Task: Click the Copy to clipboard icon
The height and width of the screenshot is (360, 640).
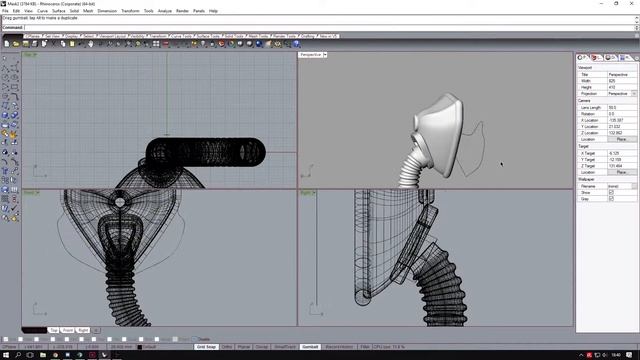Action: coord(63,44)
